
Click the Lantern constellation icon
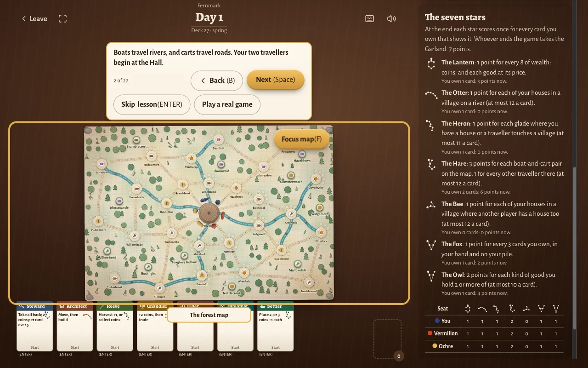pos(431,64)
